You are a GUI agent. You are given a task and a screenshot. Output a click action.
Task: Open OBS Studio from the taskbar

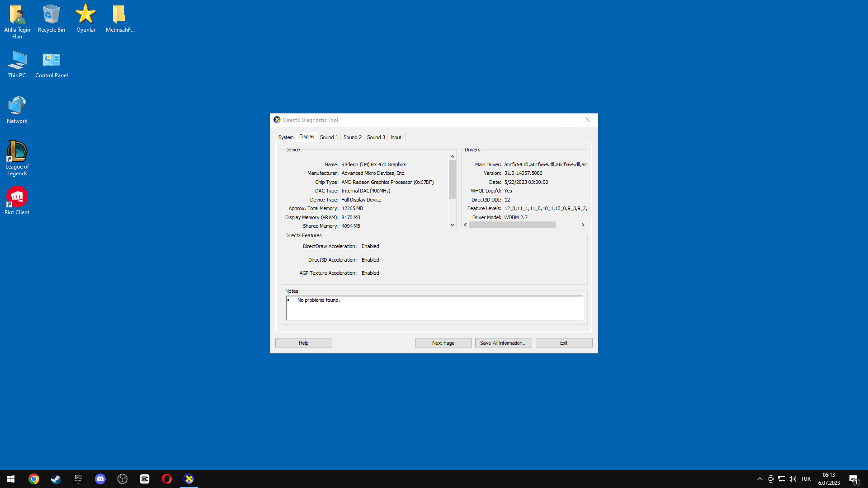coord(123,479)
